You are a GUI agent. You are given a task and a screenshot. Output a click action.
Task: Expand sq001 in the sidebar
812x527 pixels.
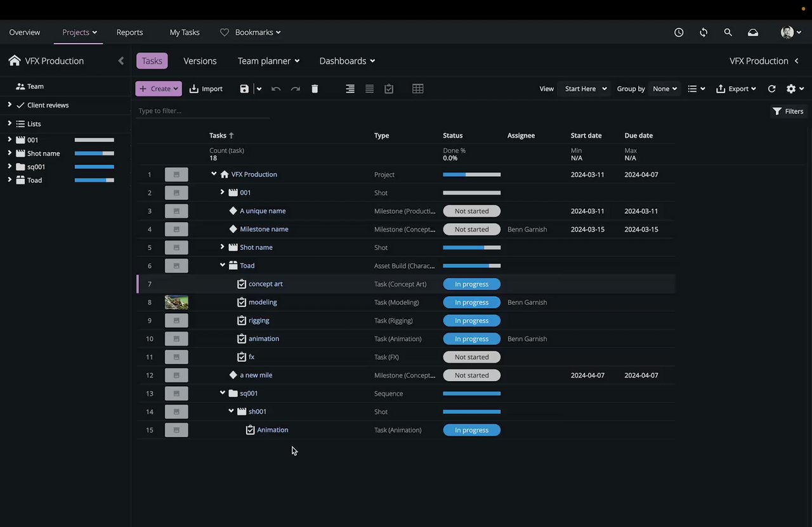(x=10, y=166)
